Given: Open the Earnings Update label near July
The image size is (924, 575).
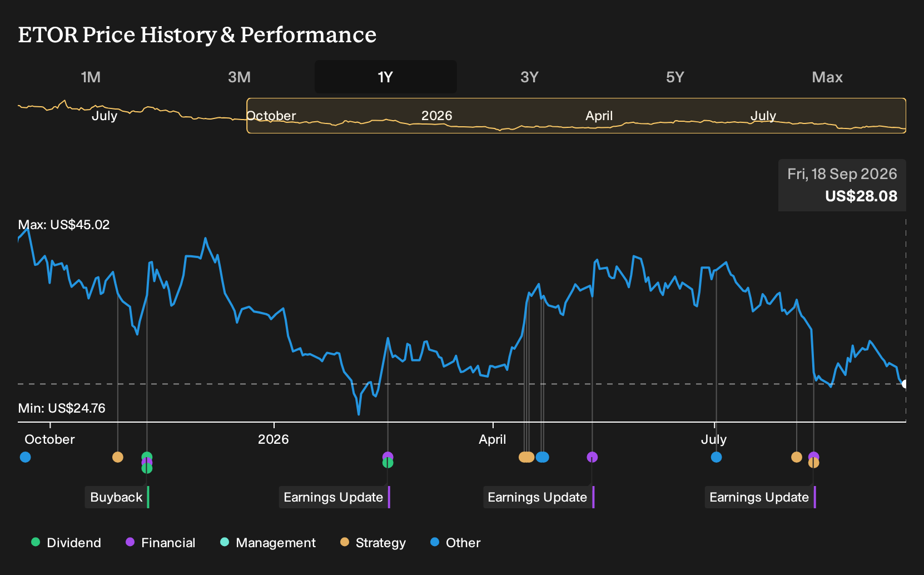Looking at the screenshot, I should [760, 497].
